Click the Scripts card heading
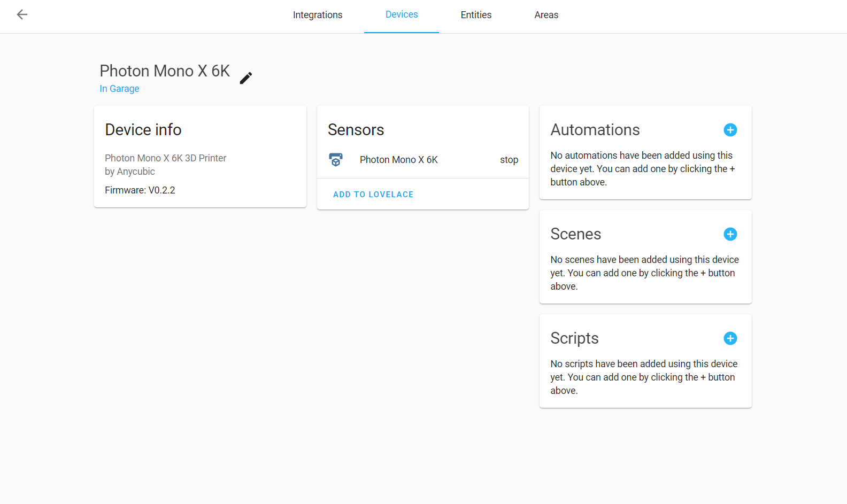The image size is (847, 504). [574, 338]
